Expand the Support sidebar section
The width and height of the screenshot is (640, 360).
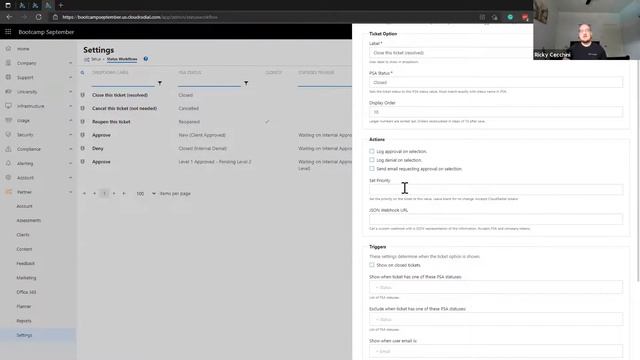point(70,78)
